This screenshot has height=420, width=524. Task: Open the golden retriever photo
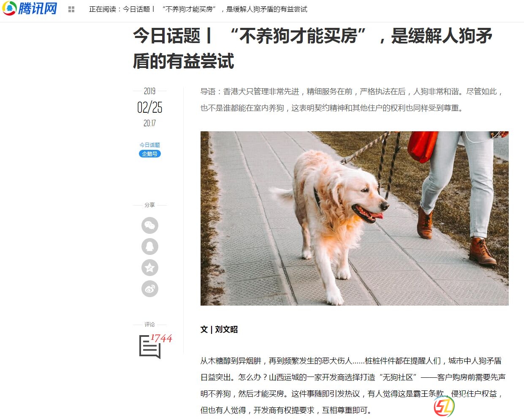[354, 218]
